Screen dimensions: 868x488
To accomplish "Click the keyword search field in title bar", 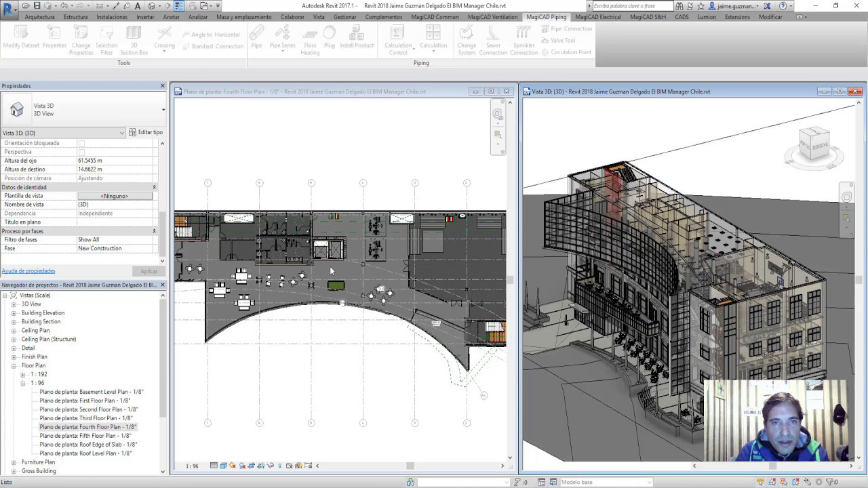I will [x=633, y=6].
